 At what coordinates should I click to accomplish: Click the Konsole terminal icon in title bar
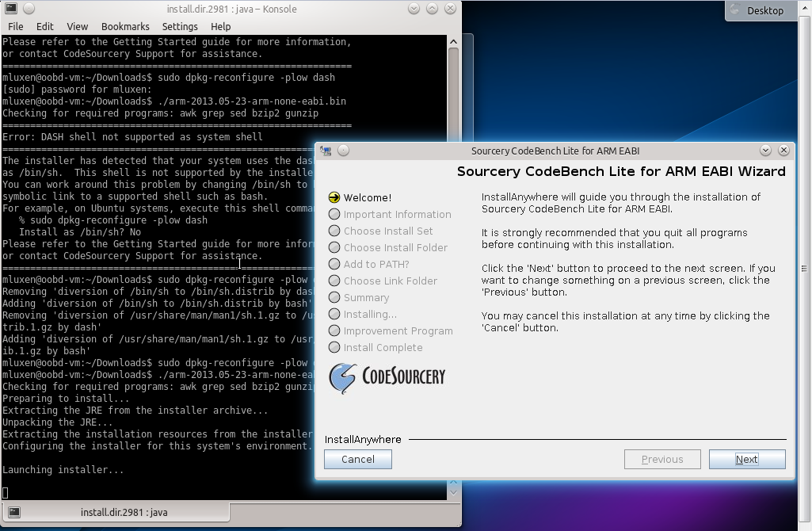[x=10, y=9]
